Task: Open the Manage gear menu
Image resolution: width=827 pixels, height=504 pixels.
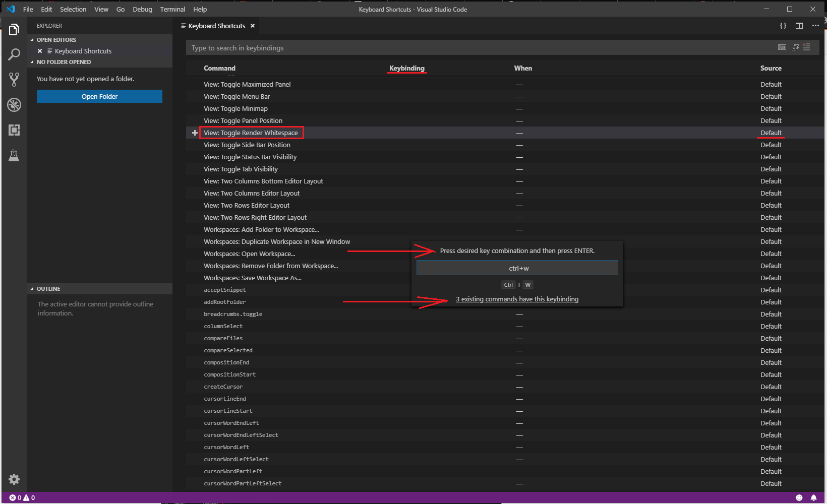Action: [x=14, y=479]
